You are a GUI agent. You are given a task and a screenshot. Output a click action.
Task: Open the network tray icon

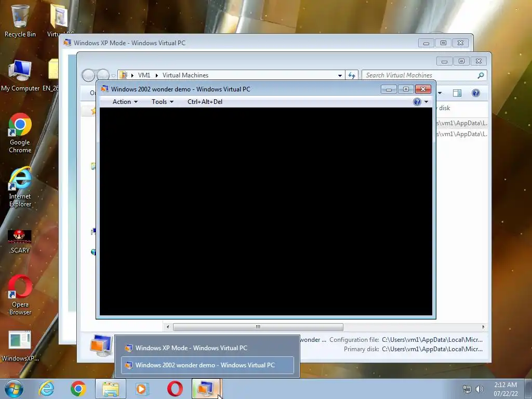pyautogui.click(x=467, y=389)
